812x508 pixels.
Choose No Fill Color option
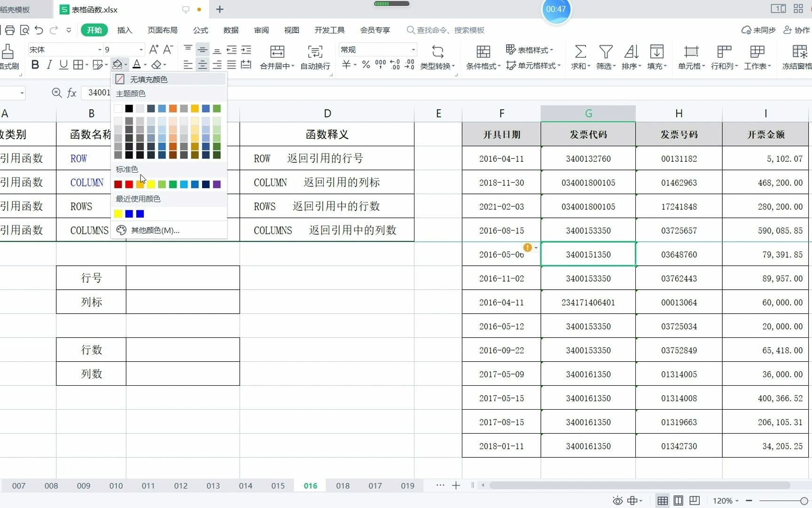tap(169, 79)
